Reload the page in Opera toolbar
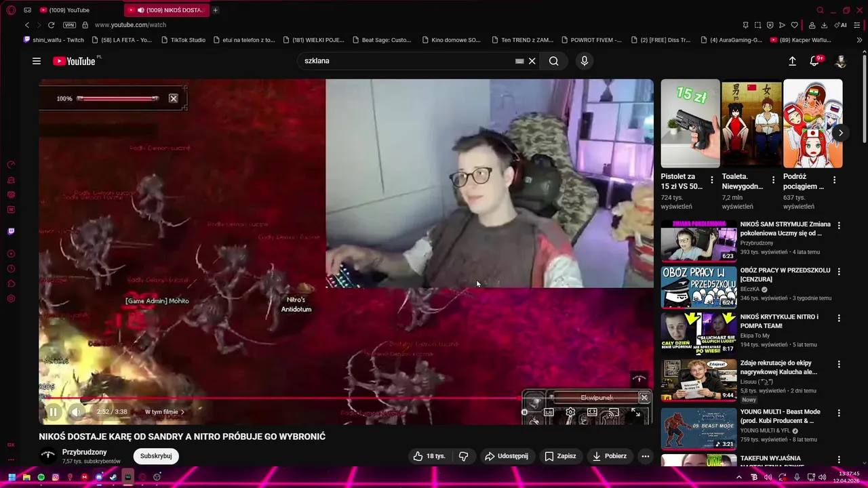The width and height of the screenshot is (868, 488). [x=51, y=25]
